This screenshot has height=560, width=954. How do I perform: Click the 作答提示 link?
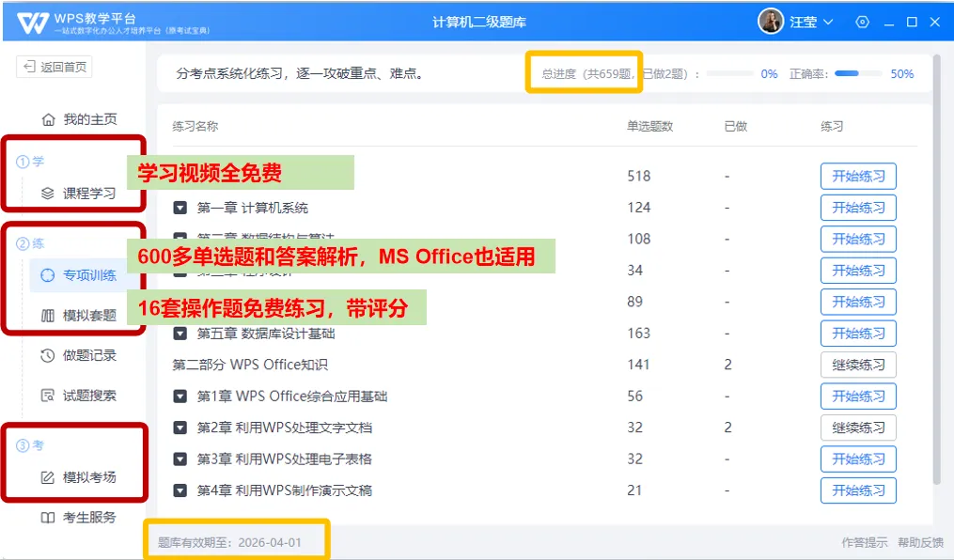(x=864, y=542)
